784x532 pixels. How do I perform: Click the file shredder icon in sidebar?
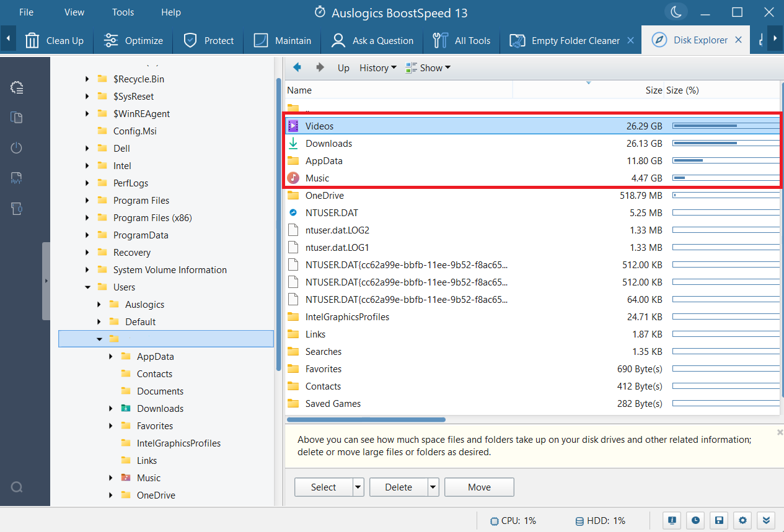pyautogui.click(x=17, y=178)
